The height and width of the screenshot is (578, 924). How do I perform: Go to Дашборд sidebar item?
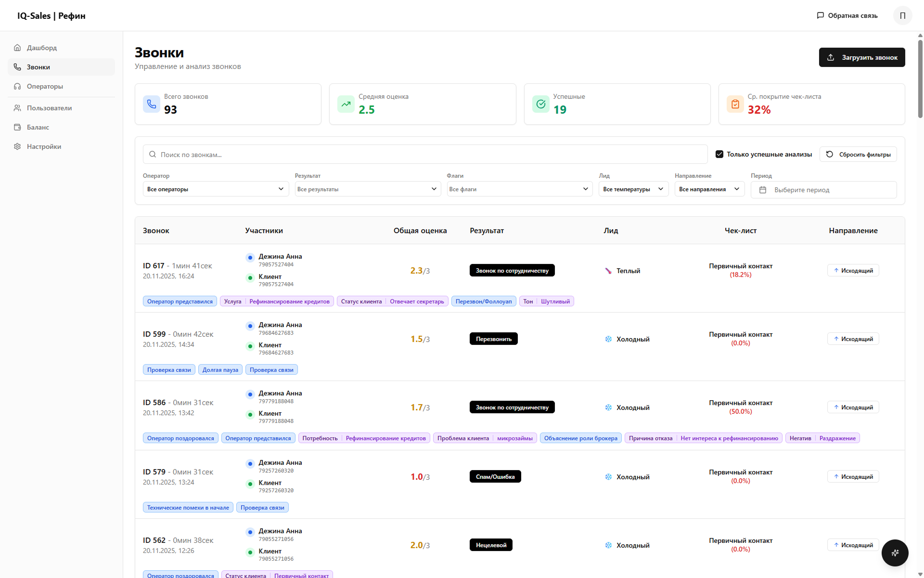(x=42, y=48)
